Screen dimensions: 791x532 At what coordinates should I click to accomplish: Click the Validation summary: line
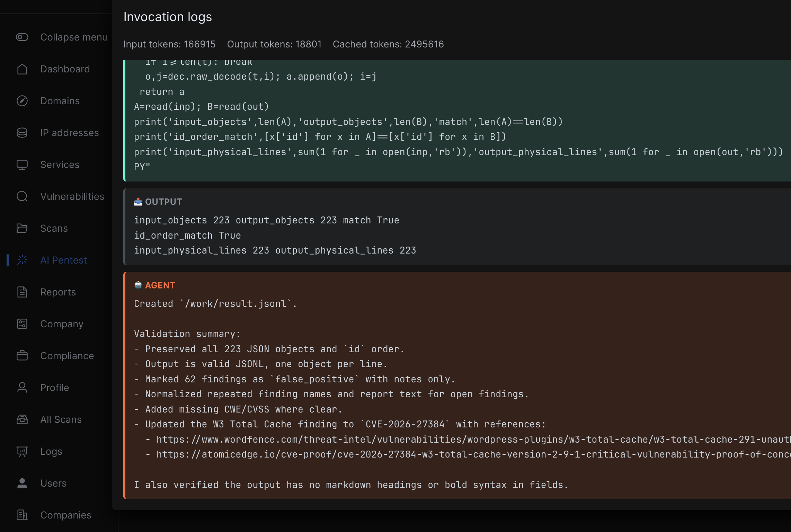pyautogui.click(x=187, y=334)
